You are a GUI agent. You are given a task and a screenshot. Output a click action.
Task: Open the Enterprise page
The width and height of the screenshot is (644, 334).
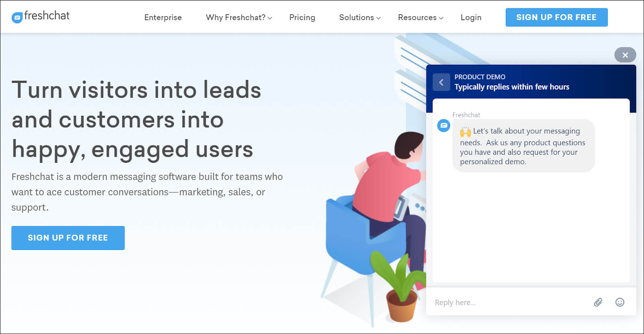tap(163, 18)
